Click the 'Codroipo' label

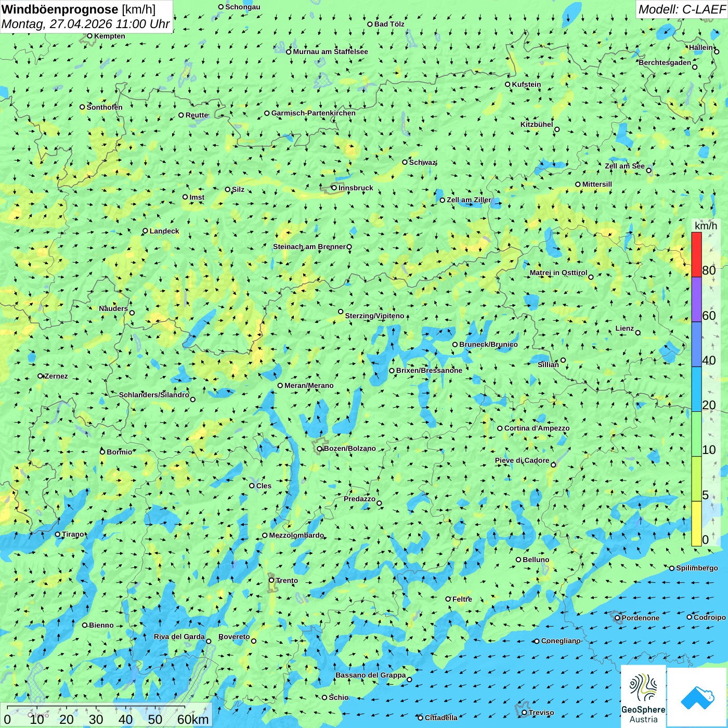tap(710, 617)
